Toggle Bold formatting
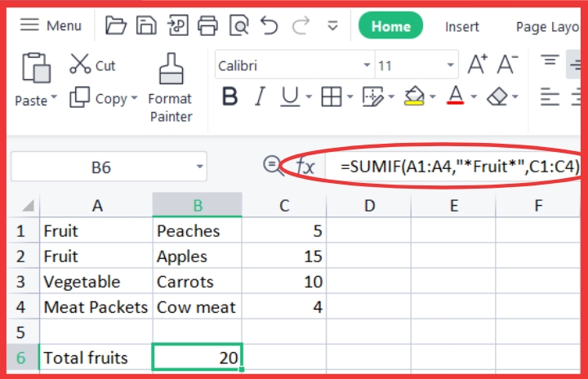 coord(230,98)
